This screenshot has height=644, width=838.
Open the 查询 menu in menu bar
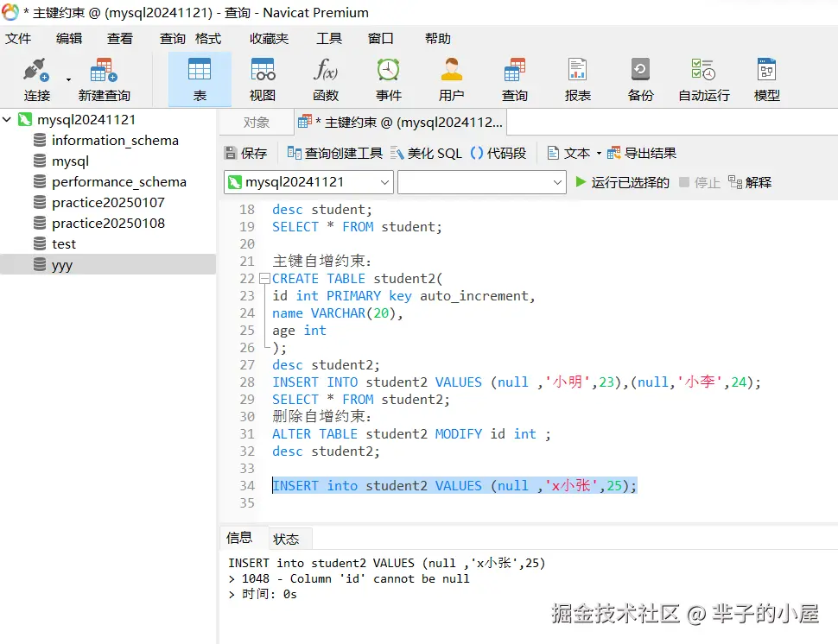pyautogui.click(x=172, y=39)
